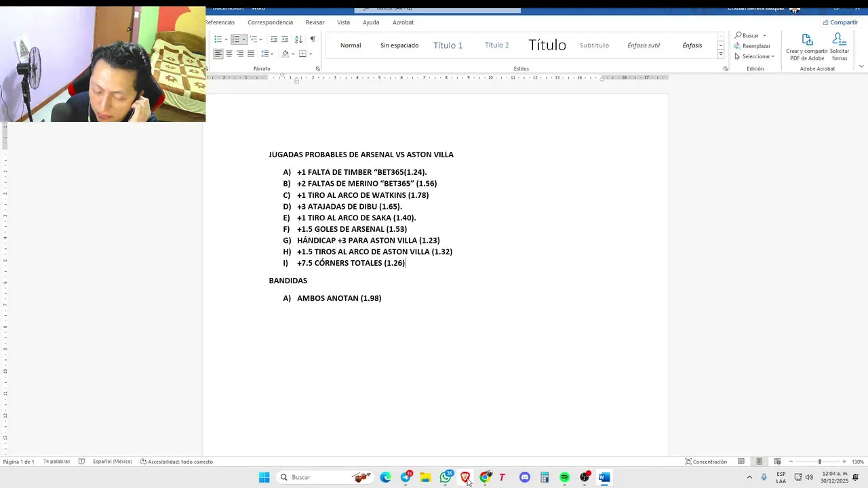Click the Solicitar firmas icon
This screenshot has width=868, height=488.
pos(840,47)
